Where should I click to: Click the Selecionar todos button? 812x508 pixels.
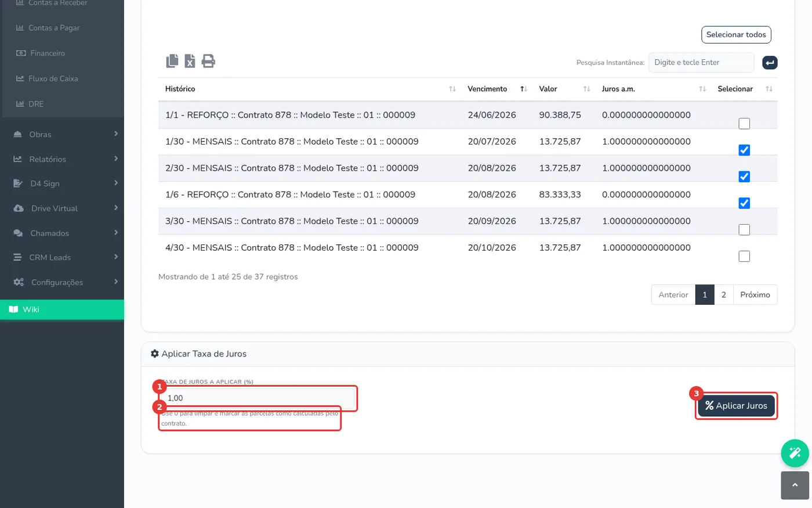736,35
